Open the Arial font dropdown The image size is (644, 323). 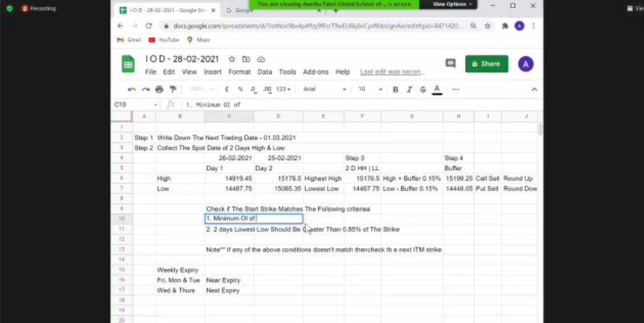pos(324,89)
